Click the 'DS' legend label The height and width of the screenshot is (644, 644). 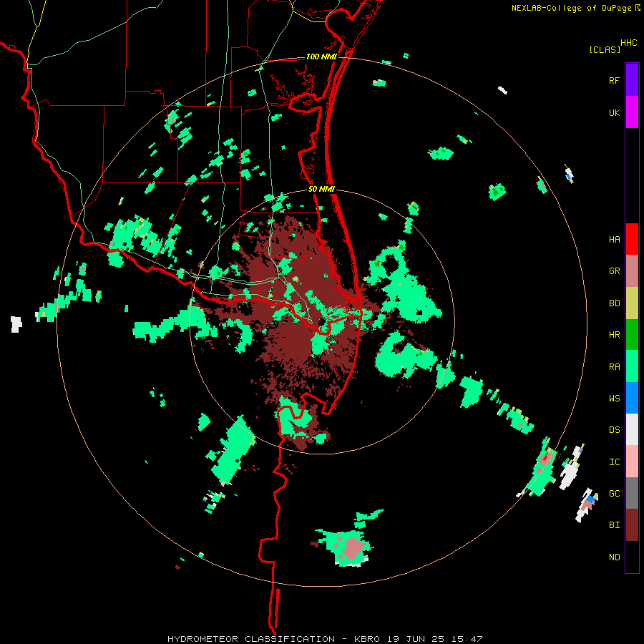click(x=614, y=430)
